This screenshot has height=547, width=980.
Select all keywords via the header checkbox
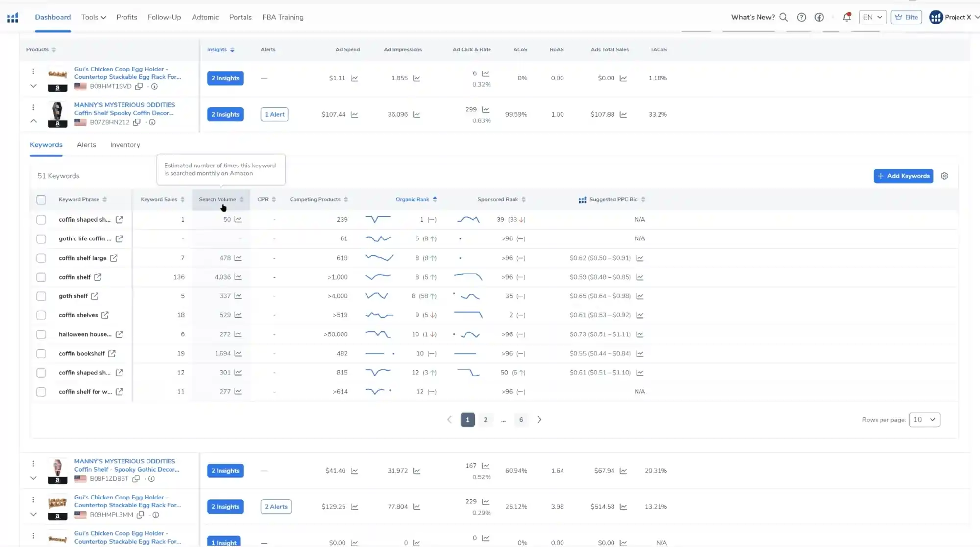41,200
